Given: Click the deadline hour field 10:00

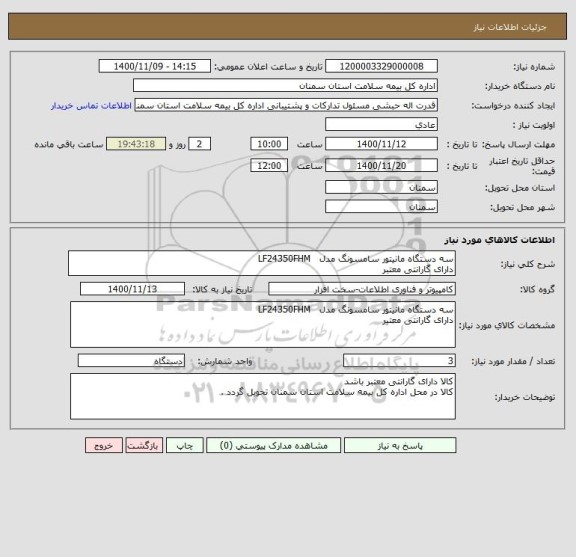Looking at the screenshot, I should pos(269,144).
